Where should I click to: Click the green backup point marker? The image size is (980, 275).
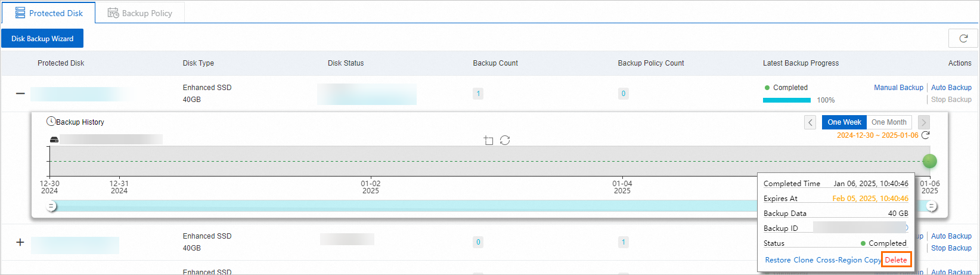[x=929, y=161]
